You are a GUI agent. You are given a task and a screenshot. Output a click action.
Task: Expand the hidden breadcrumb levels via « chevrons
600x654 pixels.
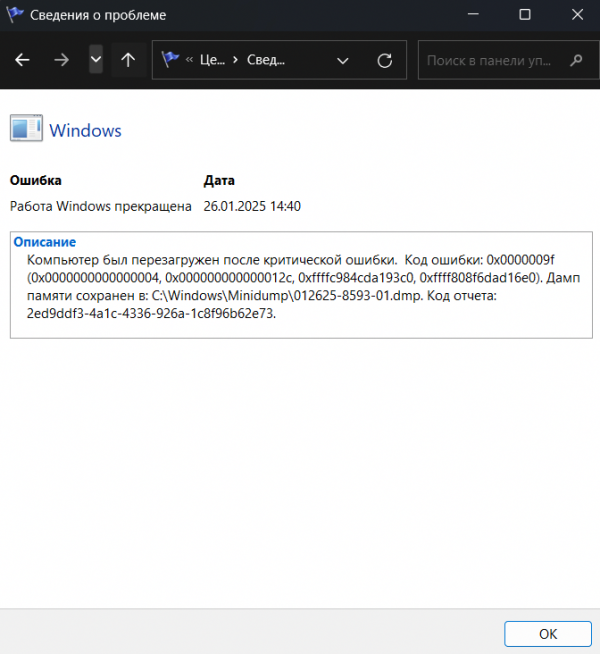pos(190,60)
